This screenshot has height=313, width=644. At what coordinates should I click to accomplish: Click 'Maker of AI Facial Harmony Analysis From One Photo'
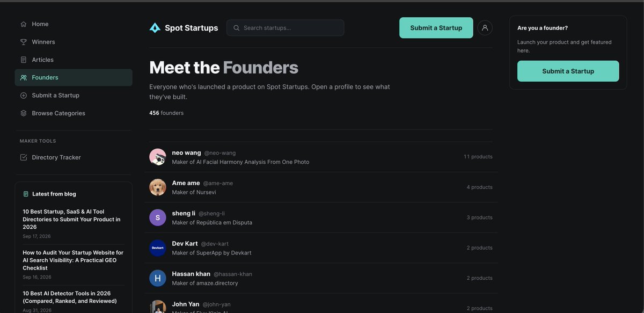(240, 162)
